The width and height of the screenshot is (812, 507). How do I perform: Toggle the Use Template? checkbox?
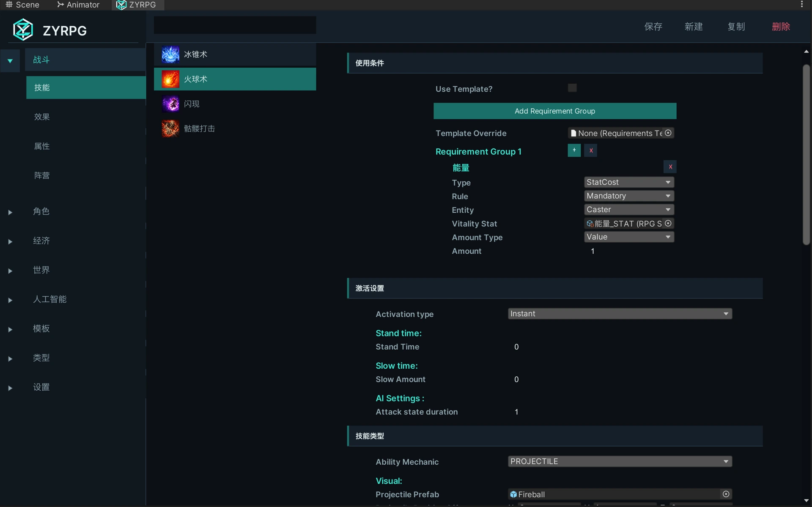tap(572, 88)
